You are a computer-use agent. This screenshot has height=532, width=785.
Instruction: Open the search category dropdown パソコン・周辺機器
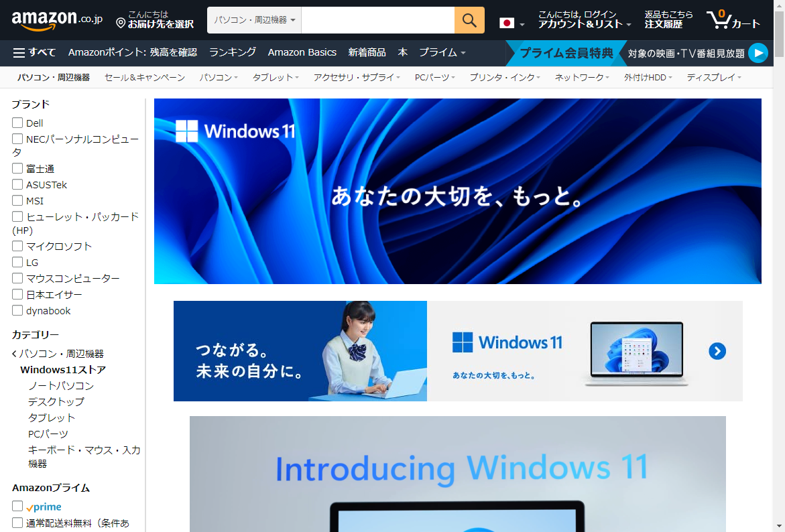253,20
